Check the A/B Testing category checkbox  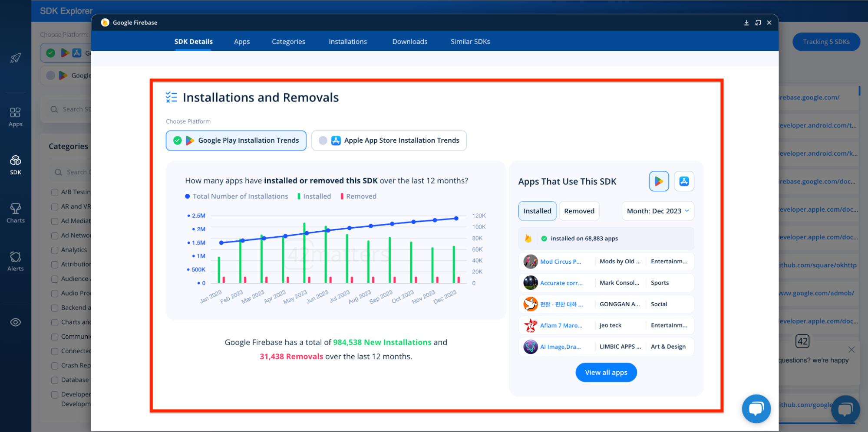[x=55, y=192]
